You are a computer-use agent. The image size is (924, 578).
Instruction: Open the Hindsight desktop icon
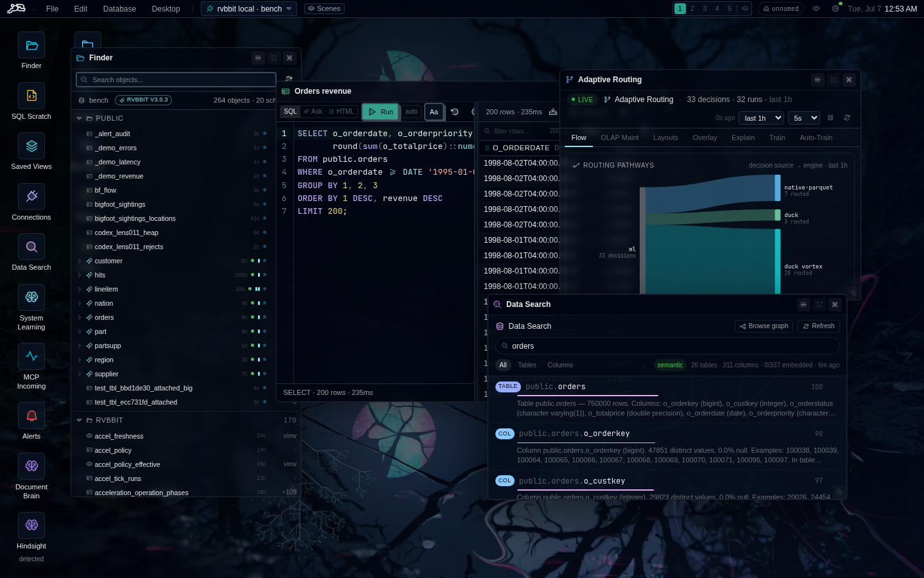[31, 525]
